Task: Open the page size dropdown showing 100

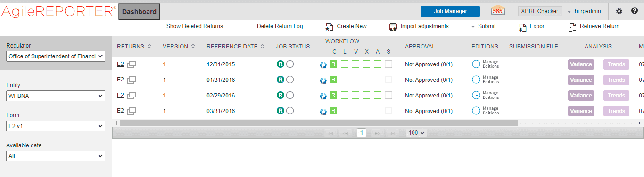Action: tap(417, 133)
